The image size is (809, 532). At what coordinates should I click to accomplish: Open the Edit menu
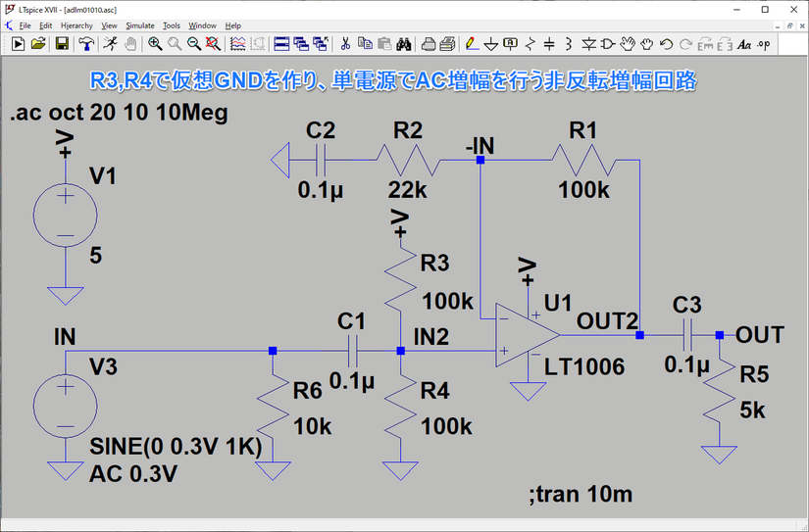tap(45, 25)
